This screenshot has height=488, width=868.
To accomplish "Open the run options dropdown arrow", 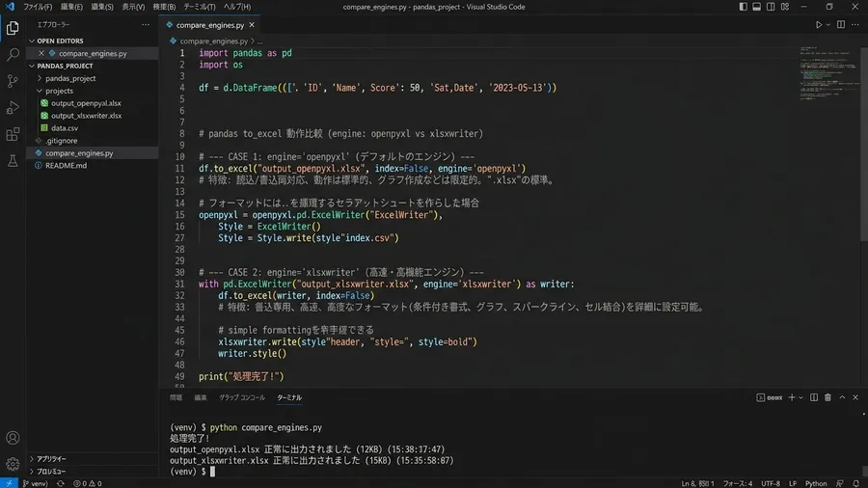I will point(828,25).
